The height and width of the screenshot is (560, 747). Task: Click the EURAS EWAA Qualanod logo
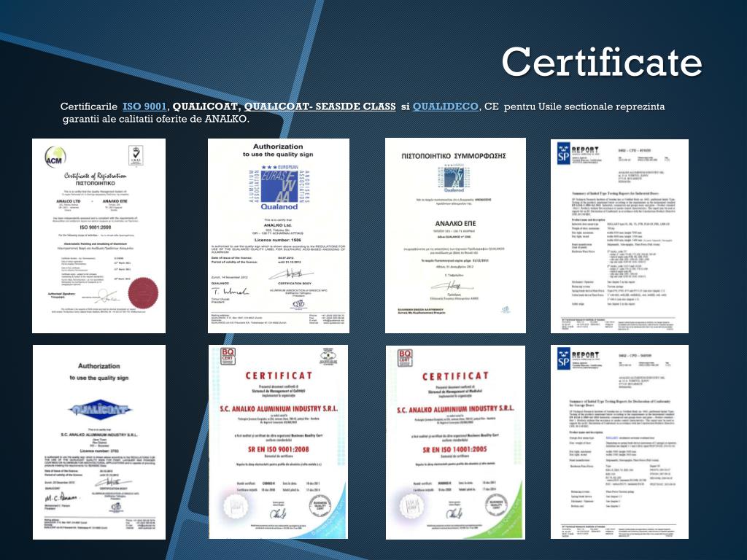[x=279, y=187]
